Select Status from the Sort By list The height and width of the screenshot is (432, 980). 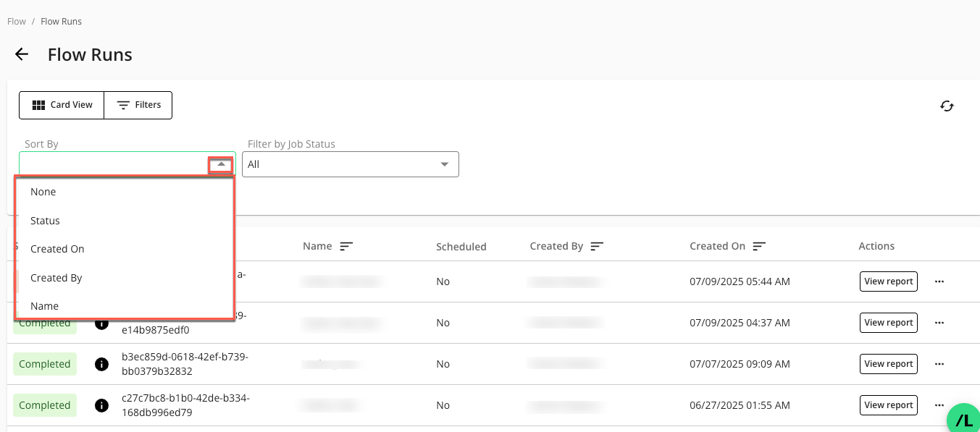click(45, 221)
